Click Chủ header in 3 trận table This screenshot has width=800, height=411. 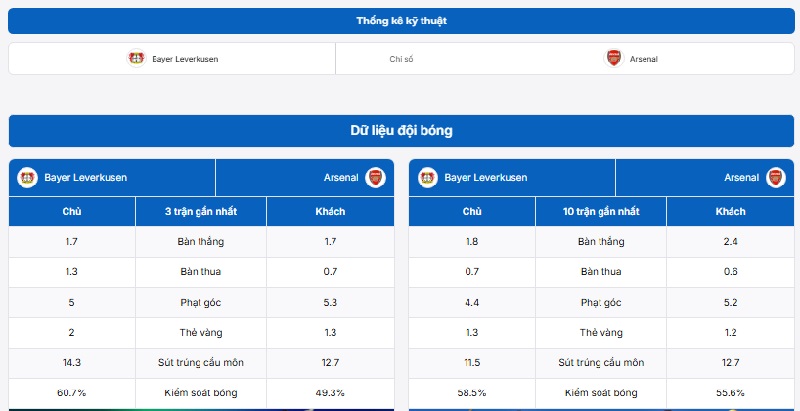(x=72, y=211)
